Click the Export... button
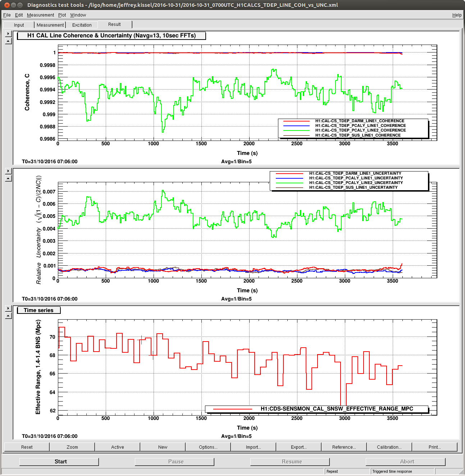Screen dimensions: 465x476 299,447
